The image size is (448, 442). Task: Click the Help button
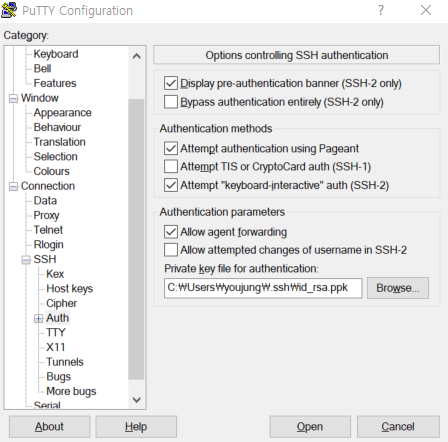coord(136,427)
